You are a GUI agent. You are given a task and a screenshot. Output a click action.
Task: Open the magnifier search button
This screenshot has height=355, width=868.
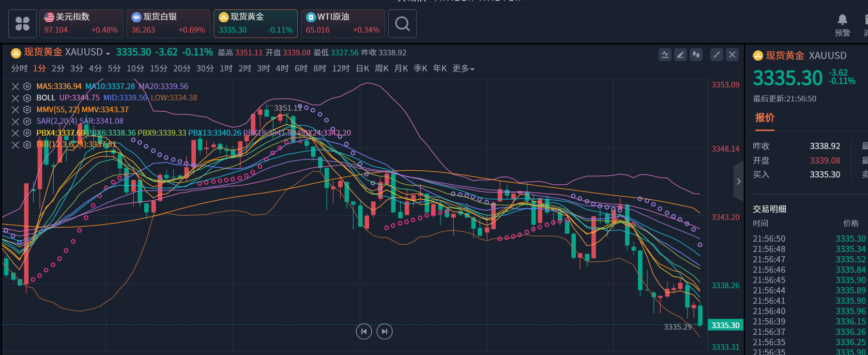pos(402,24)
